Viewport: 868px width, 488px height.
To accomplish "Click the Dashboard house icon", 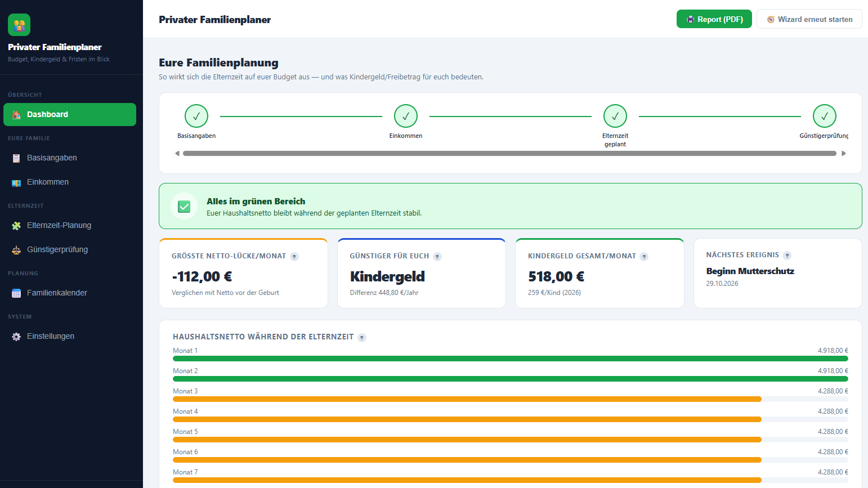I will coord(16,114).
